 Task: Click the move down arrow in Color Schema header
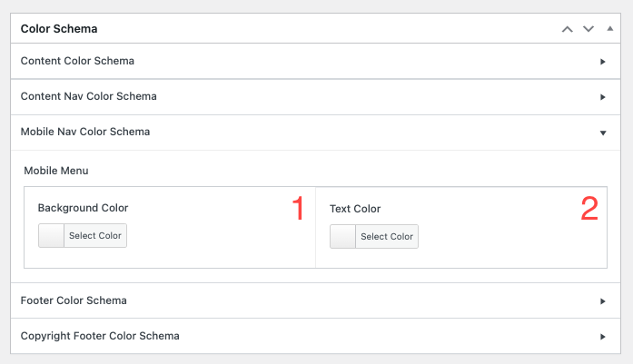[x=588, y=29]
